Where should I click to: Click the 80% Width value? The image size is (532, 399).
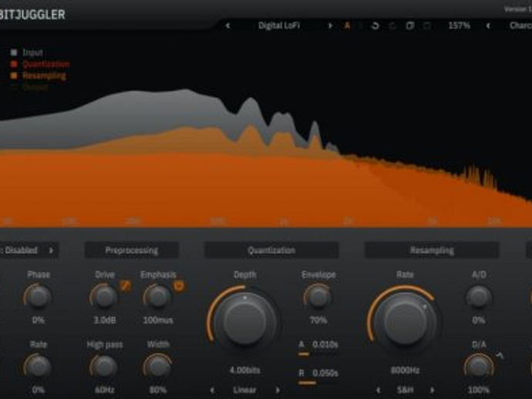click(x=158, y=391)
